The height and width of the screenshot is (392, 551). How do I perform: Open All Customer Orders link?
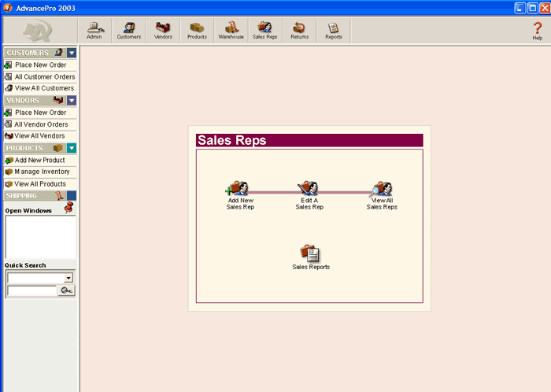(x=40, y=76)
